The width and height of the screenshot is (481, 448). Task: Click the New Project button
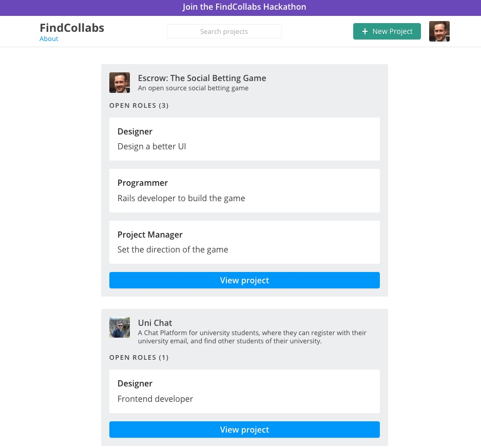pyautogui.click(x=387, y=31)
